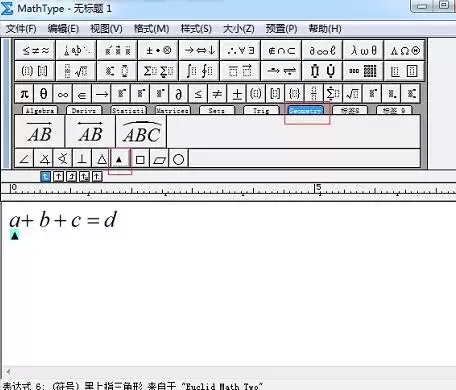Open the integral templates palette
This screenshot has height=390, width=456.
tap(199, 71)
